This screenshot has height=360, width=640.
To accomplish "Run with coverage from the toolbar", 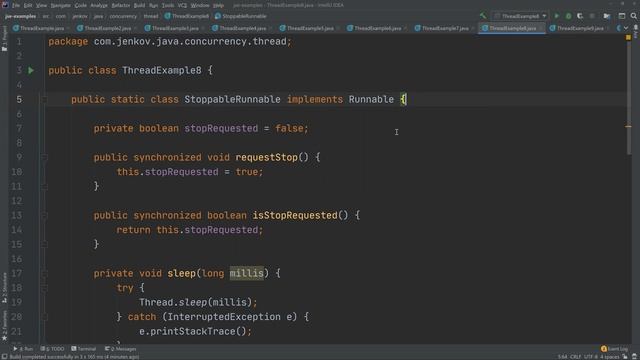I will (580, 16).
